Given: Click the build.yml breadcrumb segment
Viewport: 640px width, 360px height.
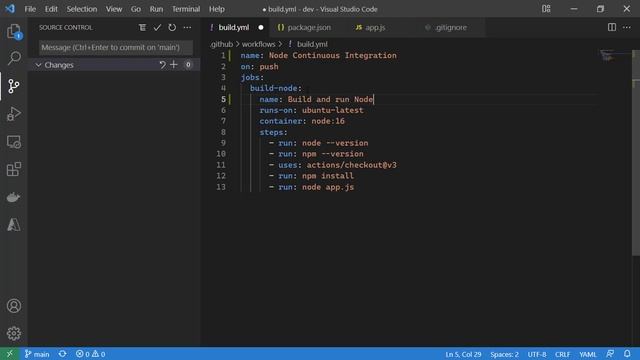Looking at the screenshot, I should 312,44.
